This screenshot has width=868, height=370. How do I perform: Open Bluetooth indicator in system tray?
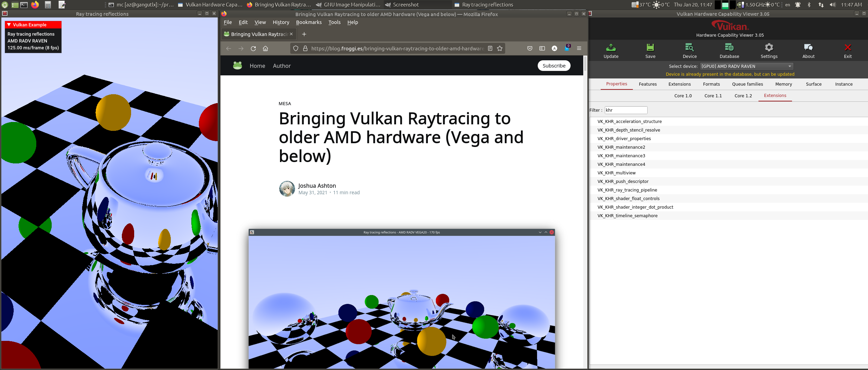tap(809, 5)
